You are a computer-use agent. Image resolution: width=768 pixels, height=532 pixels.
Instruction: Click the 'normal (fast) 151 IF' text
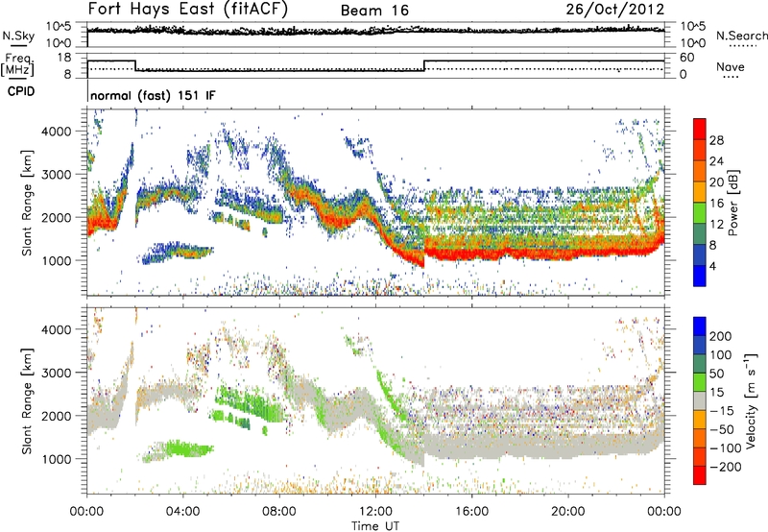[x=153, y=95]
